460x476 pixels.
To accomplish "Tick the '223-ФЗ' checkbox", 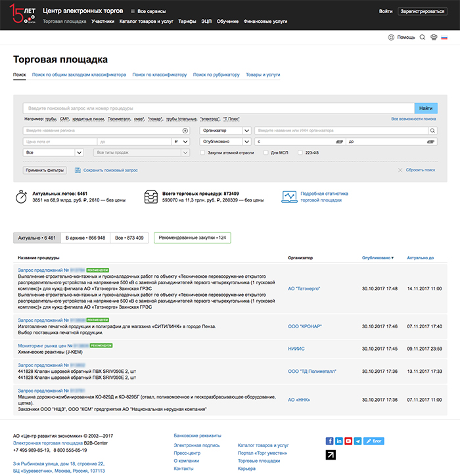I will pos(300,152).
